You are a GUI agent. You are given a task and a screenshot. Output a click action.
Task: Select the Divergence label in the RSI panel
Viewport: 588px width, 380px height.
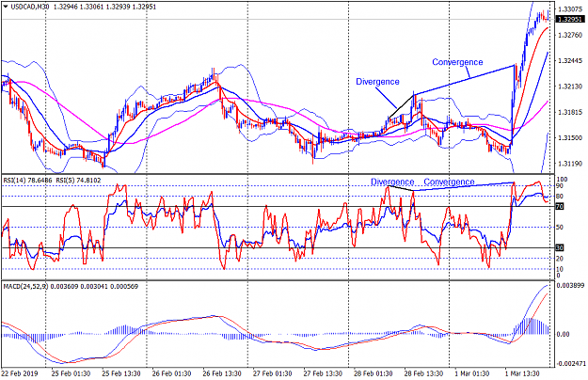coord(392,182)
